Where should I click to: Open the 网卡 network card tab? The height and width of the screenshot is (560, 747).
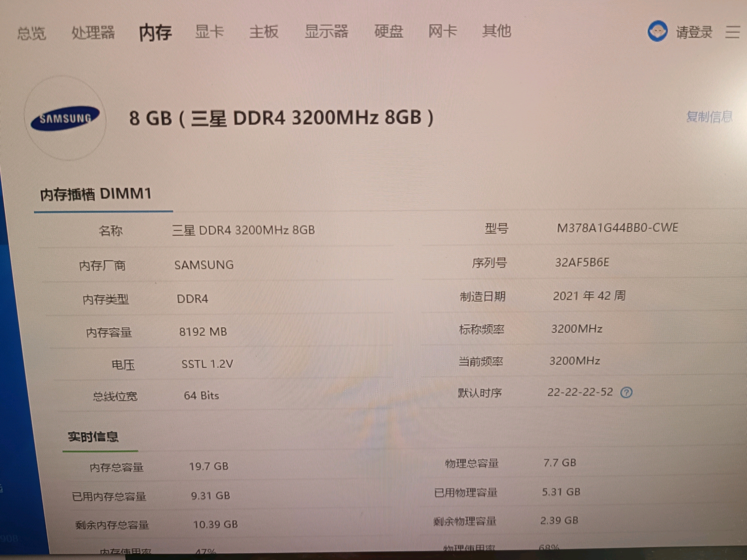(x=442, y=31)
